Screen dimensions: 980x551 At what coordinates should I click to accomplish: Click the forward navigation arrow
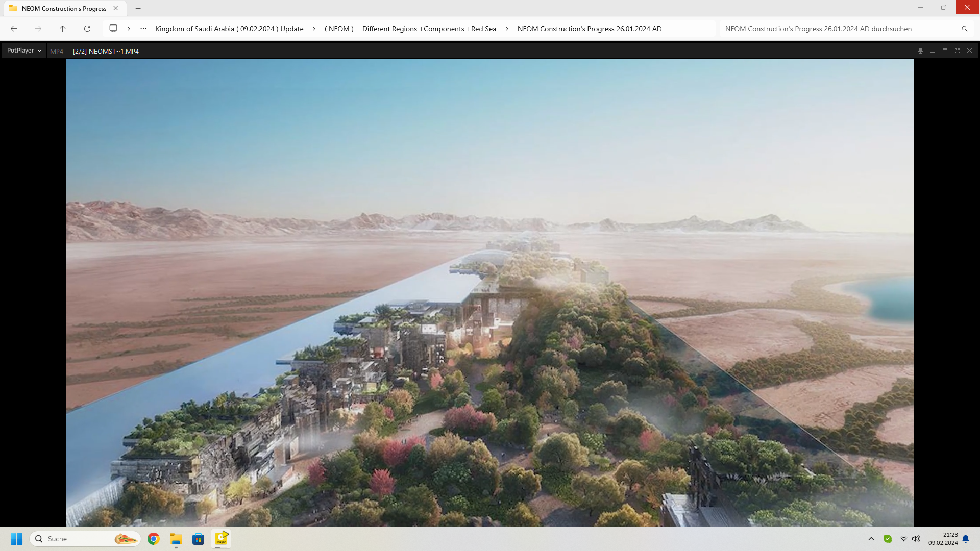pos(38,29)
